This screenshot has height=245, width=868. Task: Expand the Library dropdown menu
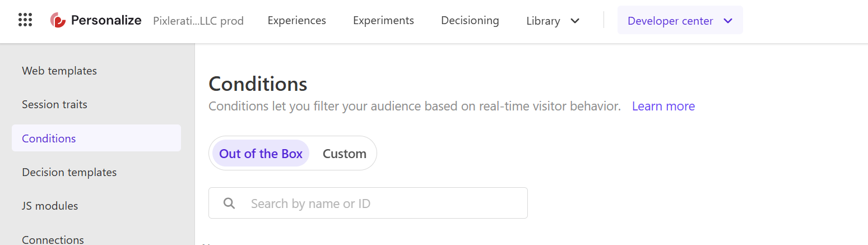553,21
